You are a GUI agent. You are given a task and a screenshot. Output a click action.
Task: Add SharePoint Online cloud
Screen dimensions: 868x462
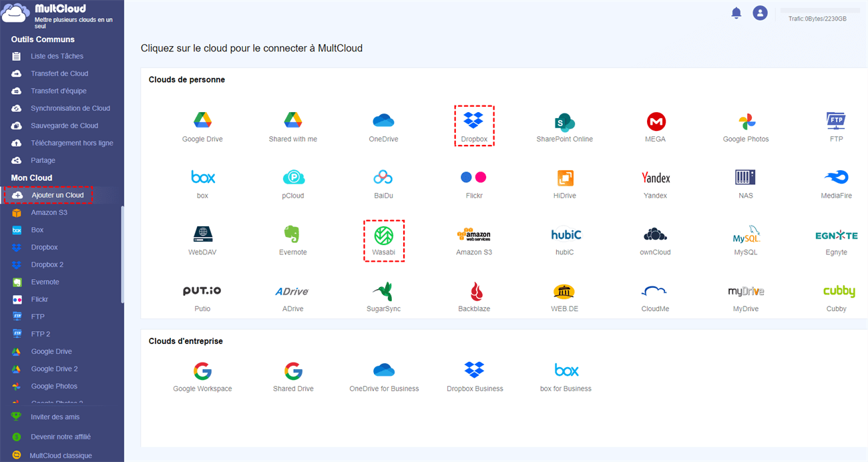click(x=565, y=122)
